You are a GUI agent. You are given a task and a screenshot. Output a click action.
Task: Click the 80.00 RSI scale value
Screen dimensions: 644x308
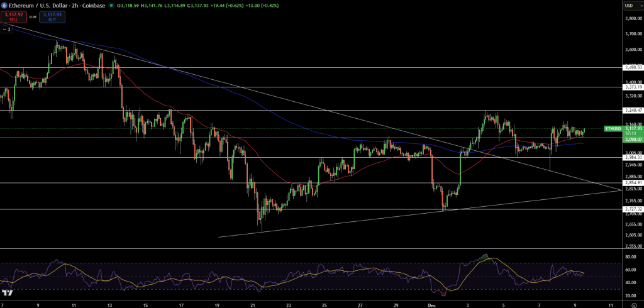[630, 257]
